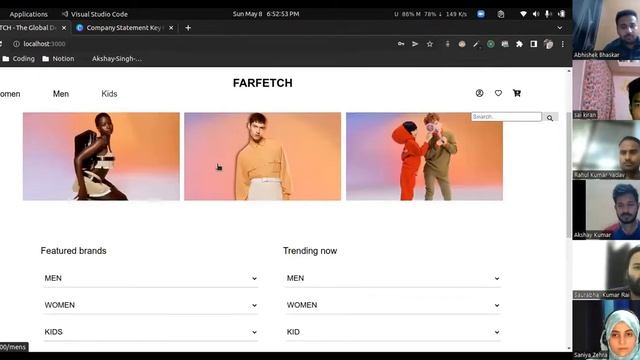Image resolution: width=640 pixels, height=360 pixels.
Task: Open the Akshay-Singh bookmark
Action: 117,59
